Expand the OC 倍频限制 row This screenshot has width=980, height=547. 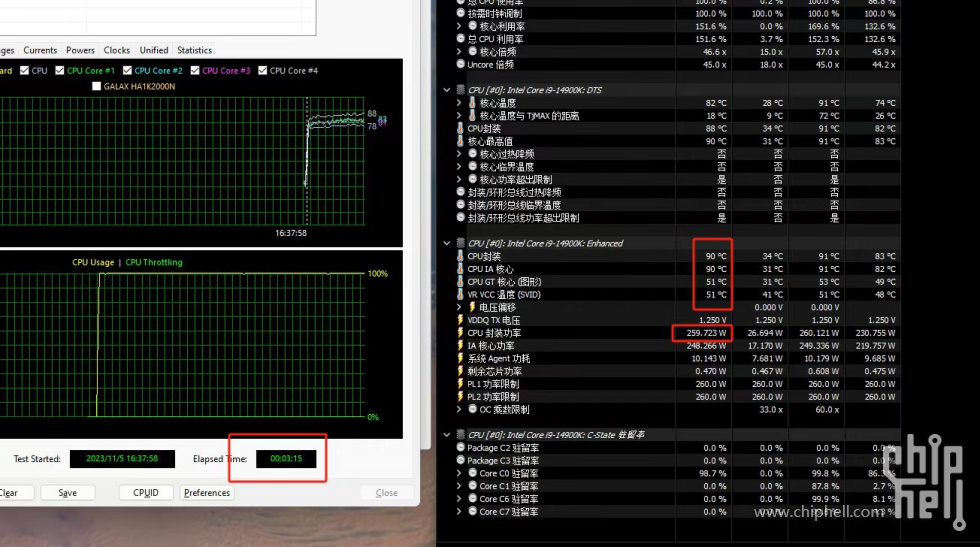point(459,409)
